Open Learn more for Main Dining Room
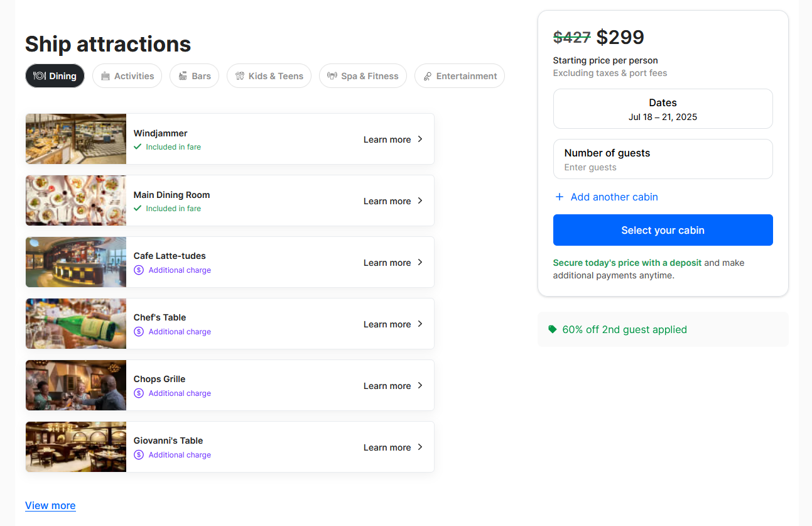 pos(387,201)
